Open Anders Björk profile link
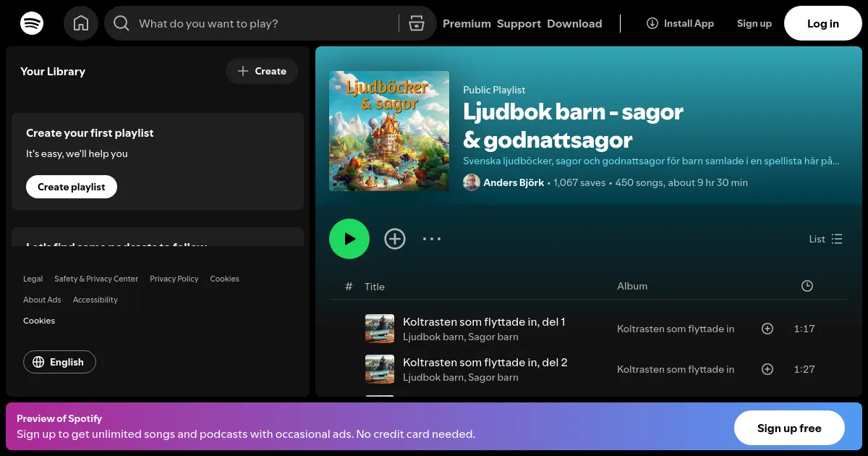The image size is (868, 456). pos(513,182)
